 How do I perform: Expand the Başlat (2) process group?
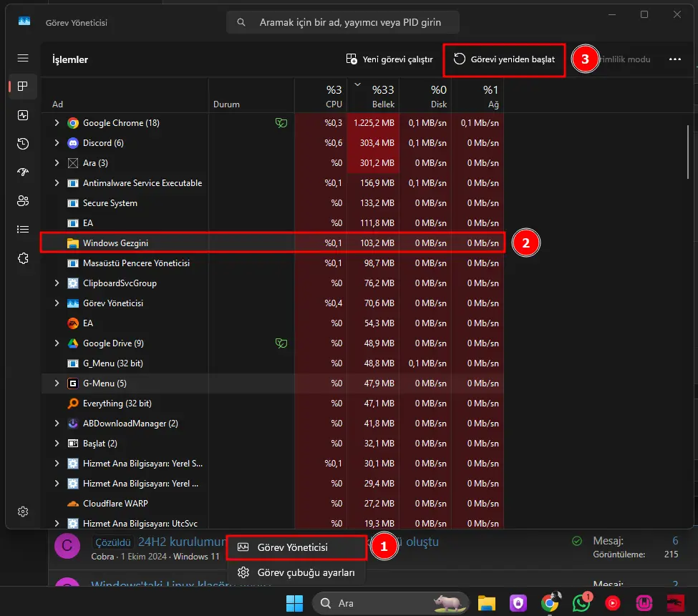pyautogui.click(x=57, y=443)
